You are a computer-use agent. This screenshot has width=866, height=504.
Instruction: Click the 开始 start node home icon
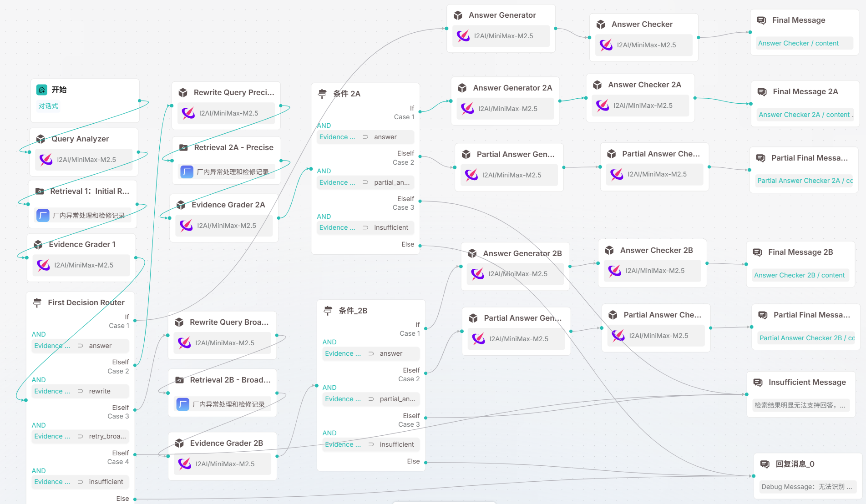(x=41, y=90)
